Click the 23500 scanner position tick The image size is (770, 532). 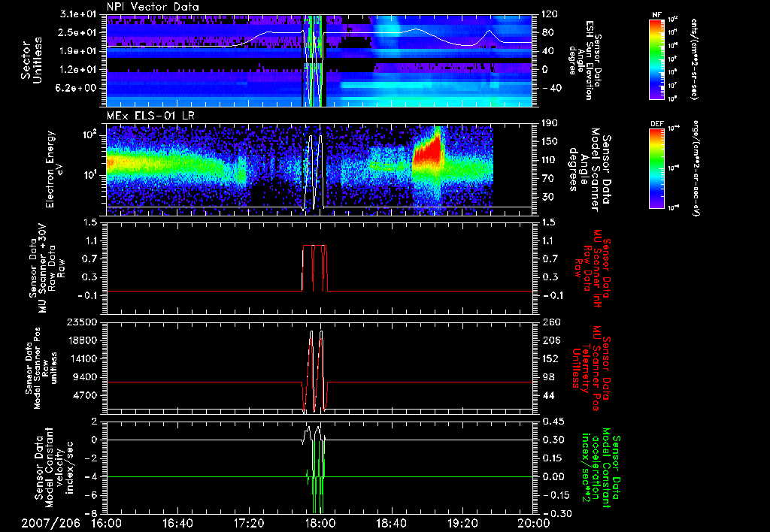[81, 322]
